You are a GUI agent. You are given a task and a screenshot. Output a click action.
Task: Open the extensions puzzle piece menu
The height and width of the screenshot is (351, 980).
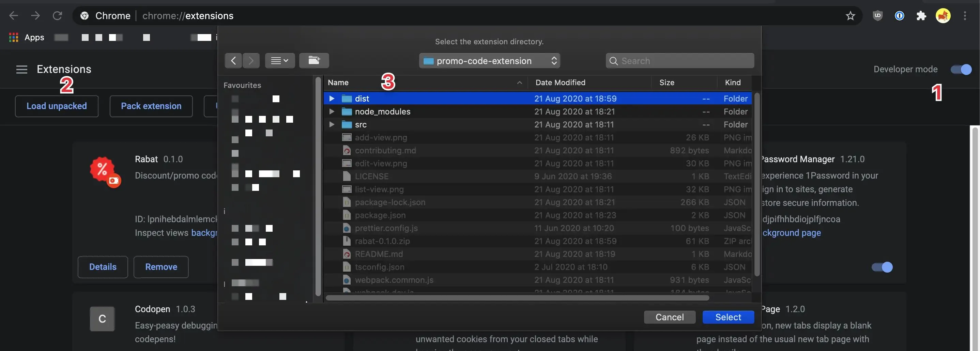921,16
